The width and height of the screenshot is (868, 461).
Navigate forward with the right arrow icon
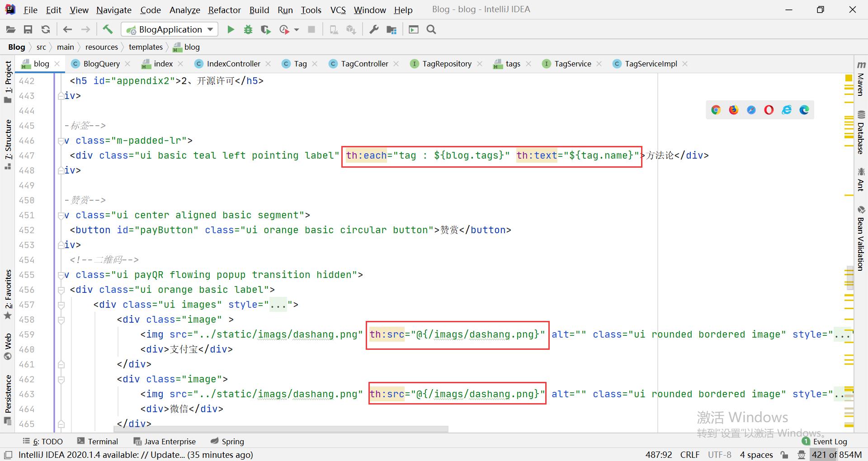[x=85, y=29]
